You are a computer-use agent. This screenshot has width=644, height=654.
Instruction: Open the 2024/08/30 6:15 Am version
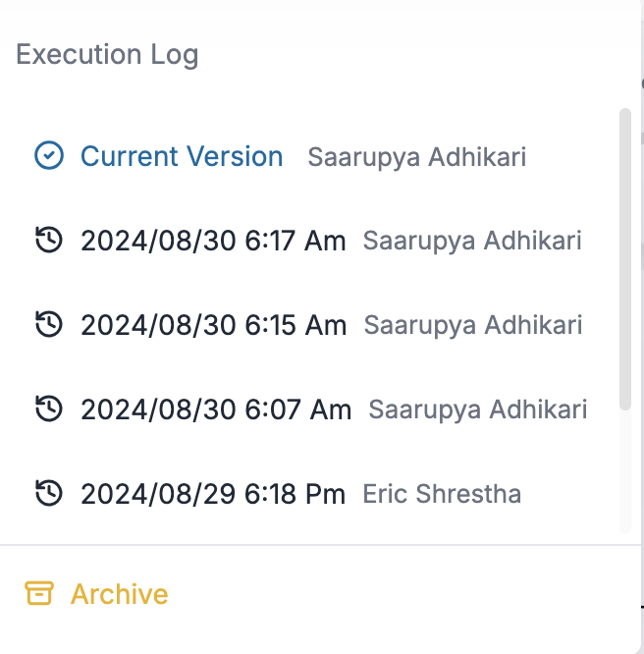(x=213, y=325)
